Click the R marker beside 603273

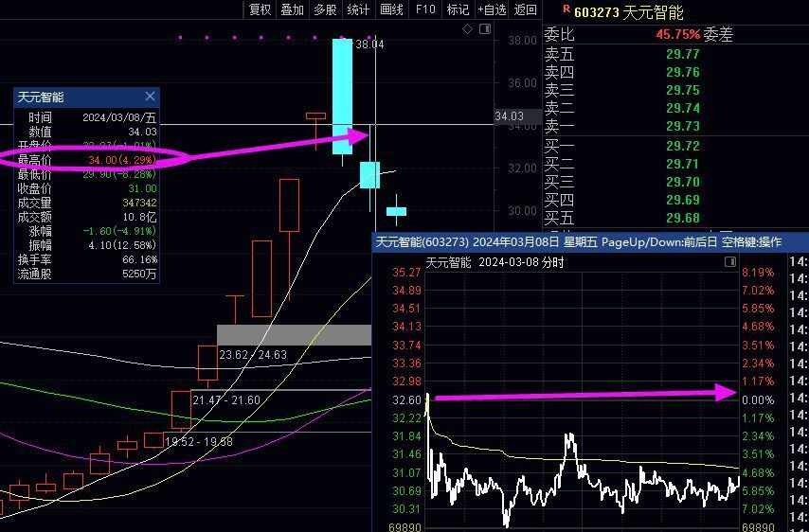click(566, 9)
